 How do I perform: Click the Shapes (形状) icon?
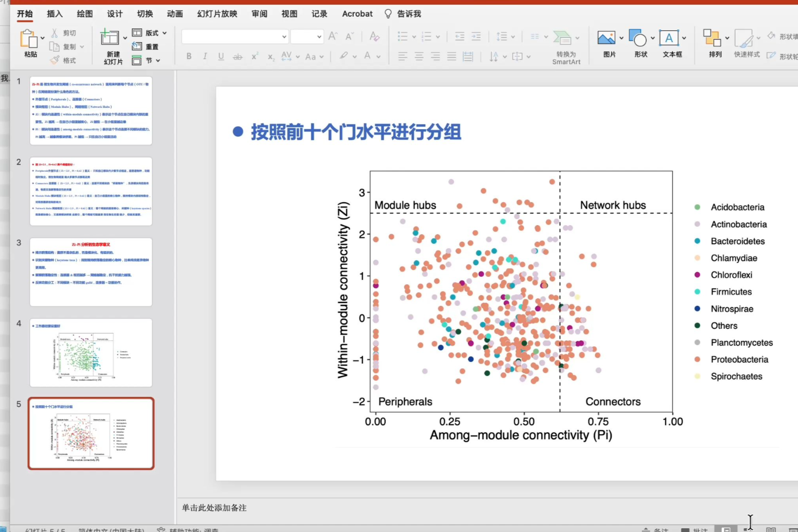click(638, 38)
